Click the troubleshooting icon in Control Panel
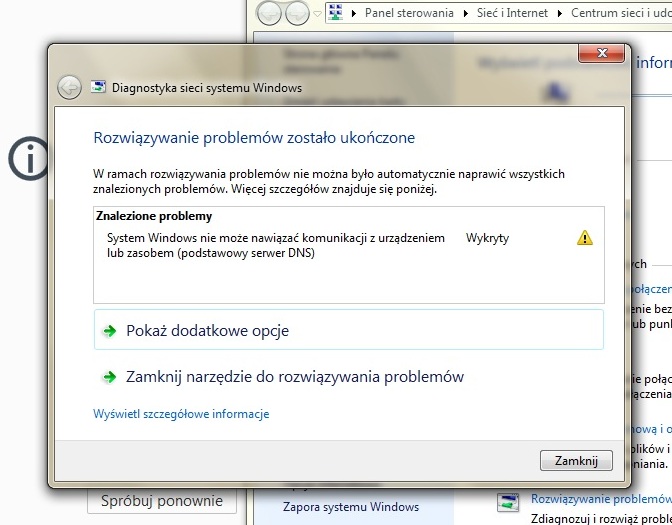The height and width of the screenshot is (525, 672). click(508, 502)
